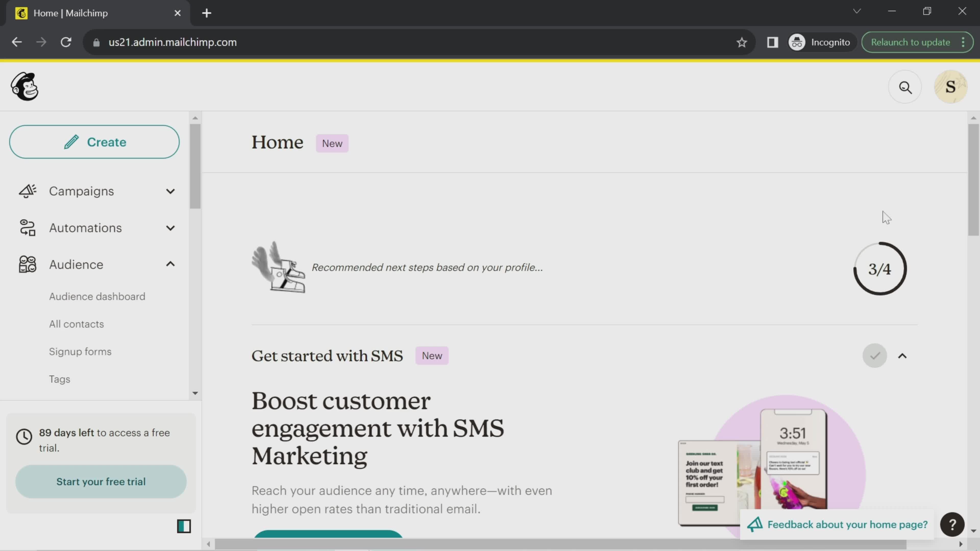Select All contacts menu item

coord(76,324)
